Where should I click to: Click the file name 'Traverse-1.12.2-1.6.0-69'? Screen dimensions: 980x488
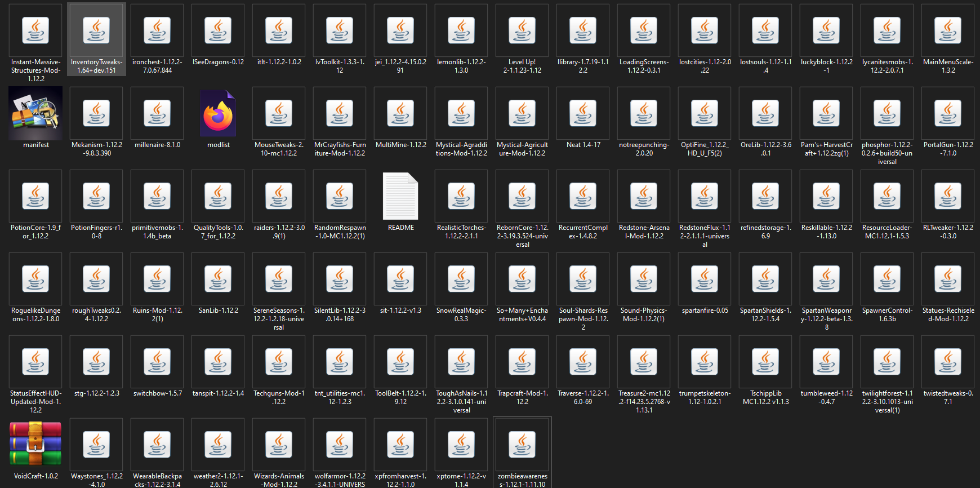583,397
